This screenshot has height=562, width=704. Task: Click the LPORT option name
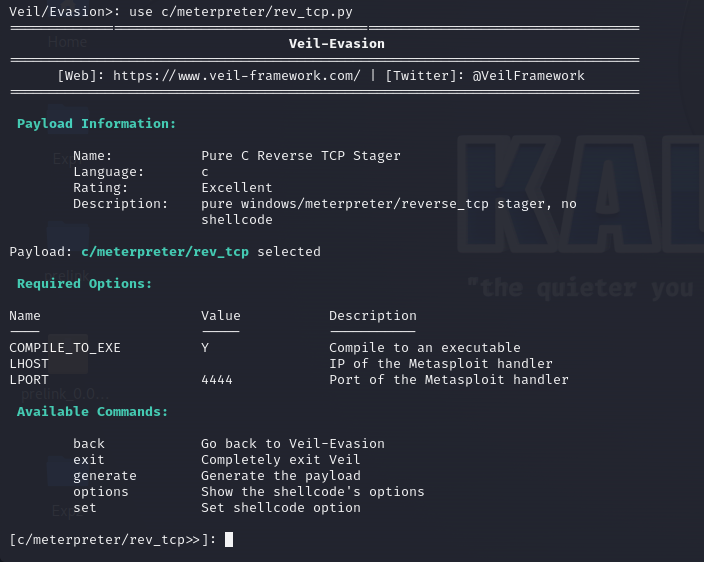tap(29, 380)
